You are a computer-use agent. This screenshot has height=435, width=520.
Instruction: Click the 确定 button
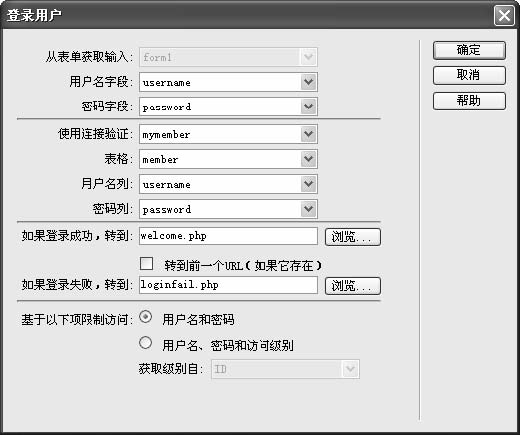click(x=469, y=51)
